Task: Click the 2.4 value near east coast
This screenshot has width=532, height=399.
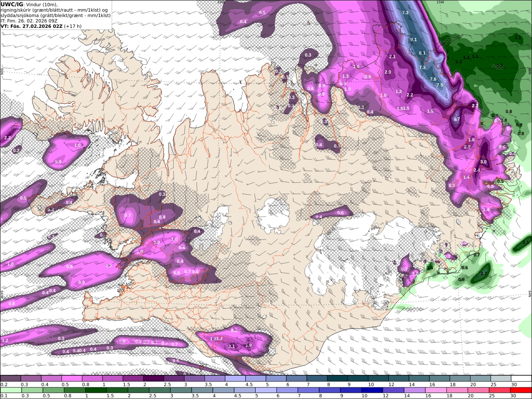Action: (x=477, y=170)
